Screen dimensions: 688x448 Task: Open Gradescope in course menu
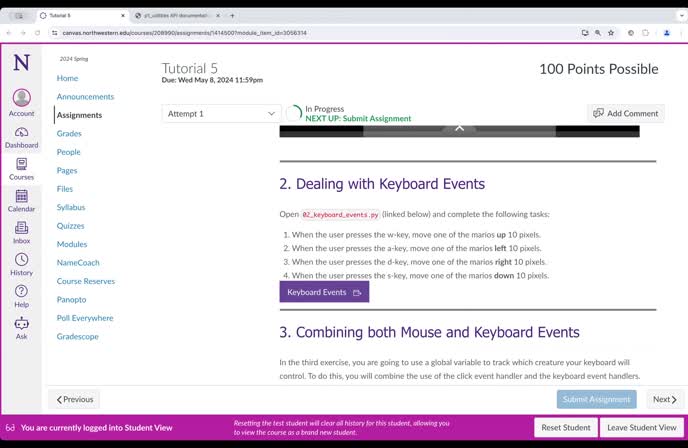click(78, 336)
